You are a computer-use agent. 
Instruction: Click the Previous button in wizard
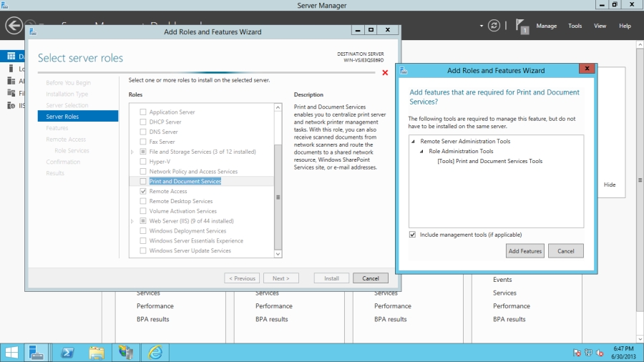[x=242, y=278]
